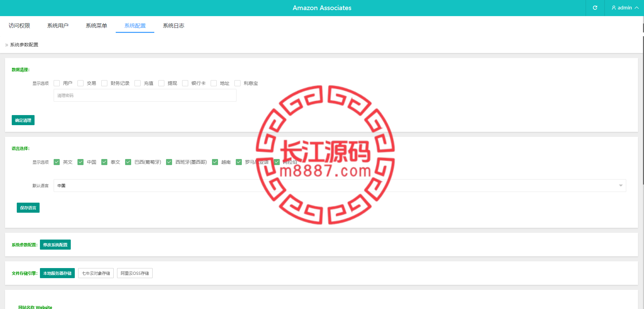Focus the 清理密码 input field
Image resolution: width=644 pixels, height=309 pixels.
pos(145,95)
